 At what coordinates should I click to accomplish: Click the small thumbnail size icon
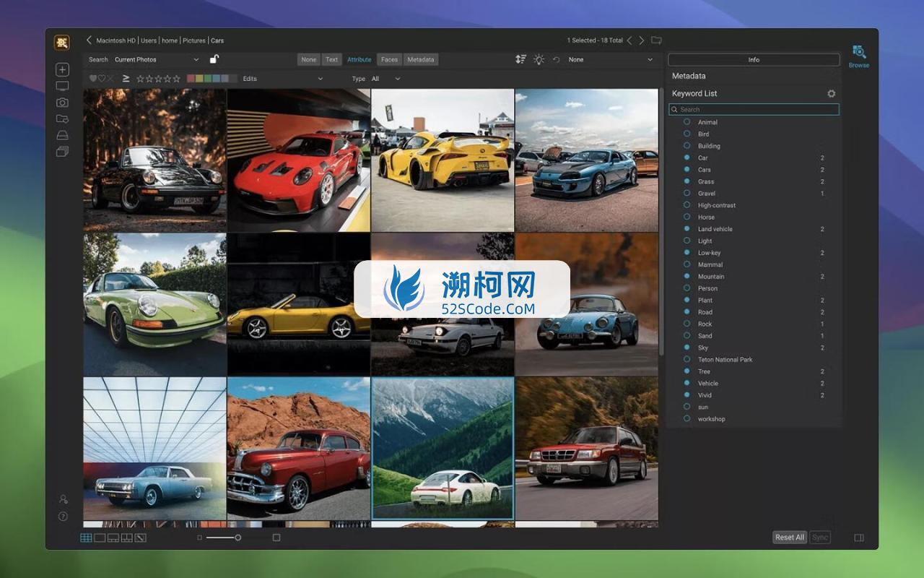tap(200, 538)
